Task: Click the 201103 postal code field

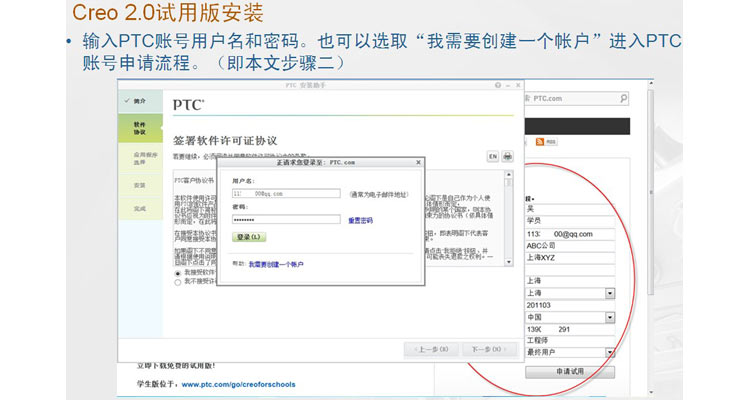Action: (570, 305)
